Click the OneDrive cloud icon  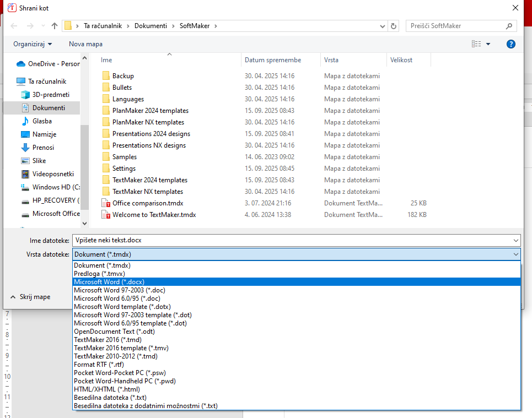21,64
